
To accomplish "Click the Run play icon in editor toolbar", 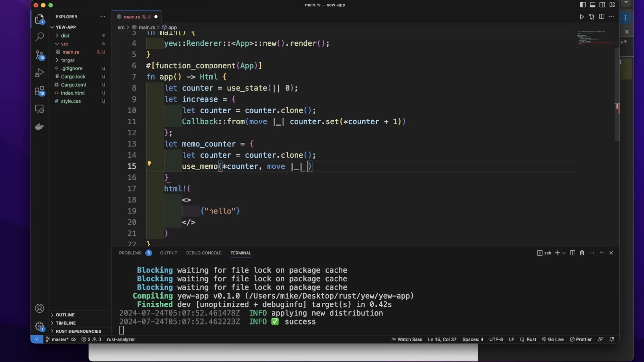I will point(582,17).
